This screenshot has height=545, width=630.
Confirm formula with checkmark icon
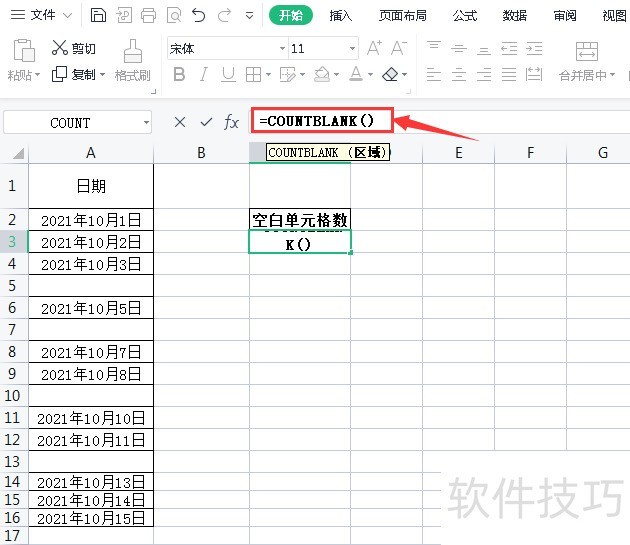point(206,122)
